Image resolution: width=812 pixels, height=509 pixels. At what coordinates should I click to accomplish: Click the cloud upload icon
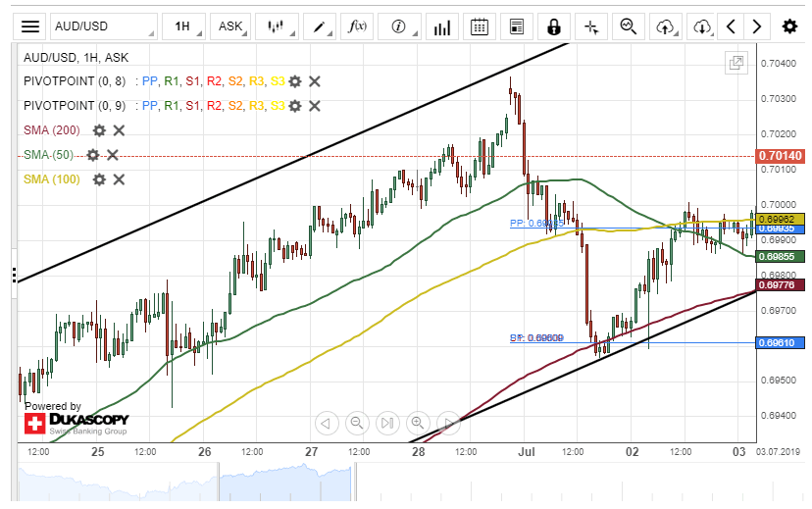(666, 26)
